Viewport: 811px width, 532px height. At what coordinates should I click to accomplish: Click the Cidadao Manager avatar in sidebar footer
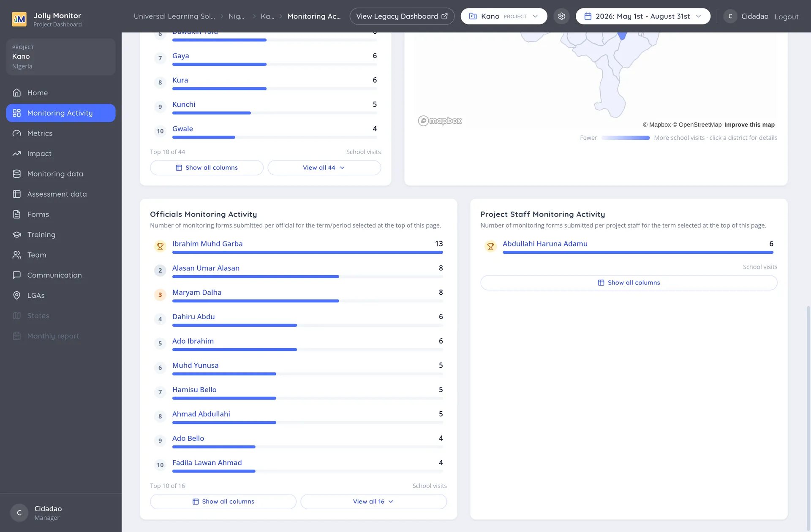pyautogui.click(x=19, y=513)
